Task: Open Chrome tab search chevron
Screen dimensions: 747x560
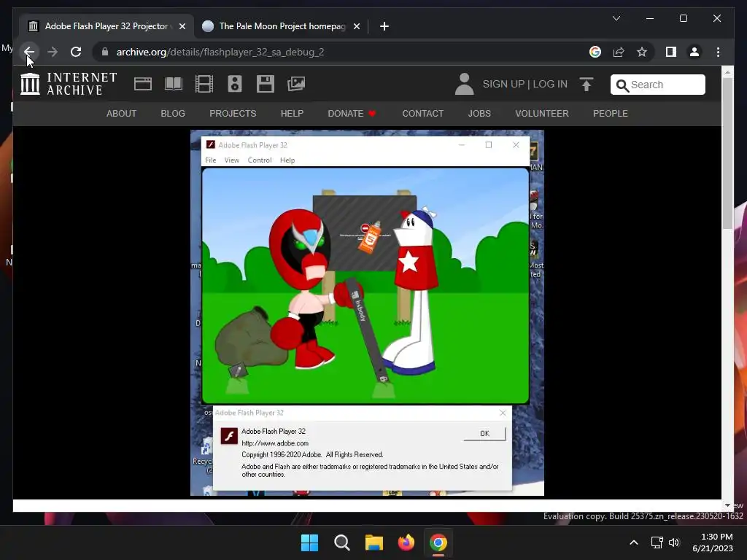Action: (616, 18)
